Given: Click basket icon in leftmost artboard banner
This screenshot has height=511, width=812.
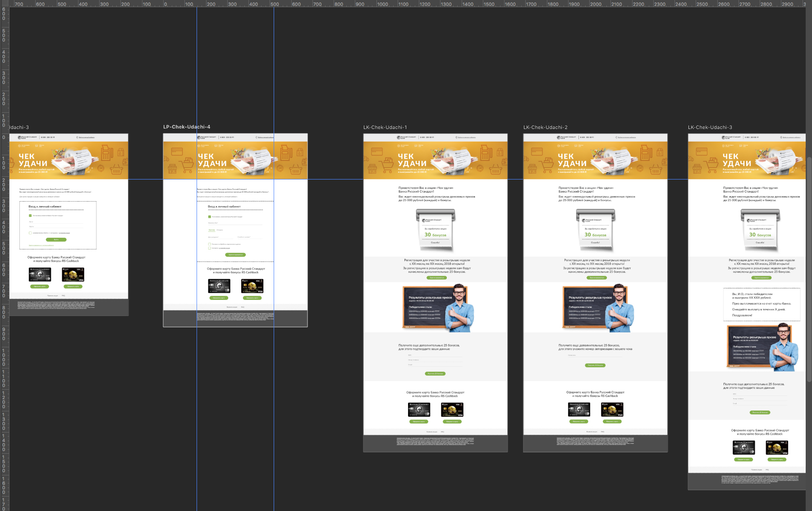Looking at the screenshot, I should pyautogui.click(x=116, y=170).
